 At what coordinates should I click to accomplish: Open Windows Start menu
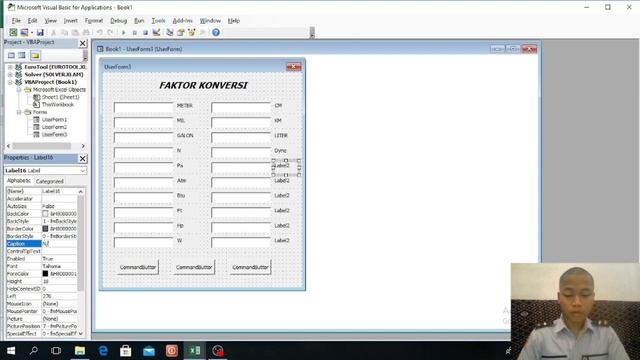pyautogui.click(x=11, y=350)
